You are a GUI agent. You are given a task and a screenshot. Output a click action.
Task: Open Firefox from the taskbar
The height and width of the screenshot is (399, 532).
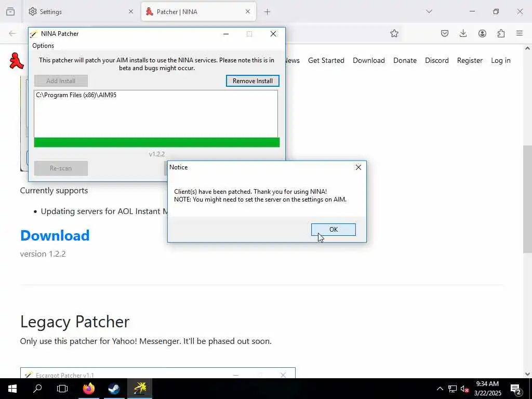[x=89, y=389]
